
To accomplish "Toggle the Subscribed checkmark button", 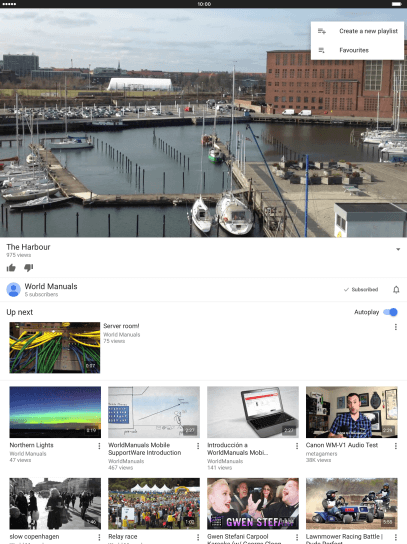I will pyautogui.click(x=361, y=290).
